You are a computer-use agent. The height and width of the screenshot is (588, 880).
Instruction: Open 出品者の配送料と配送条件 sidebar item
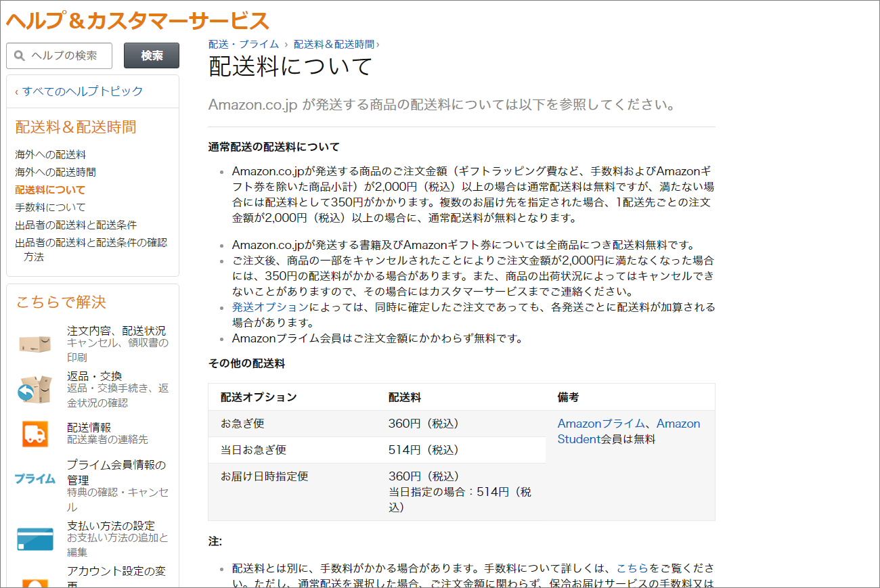(x=76, y=225)
